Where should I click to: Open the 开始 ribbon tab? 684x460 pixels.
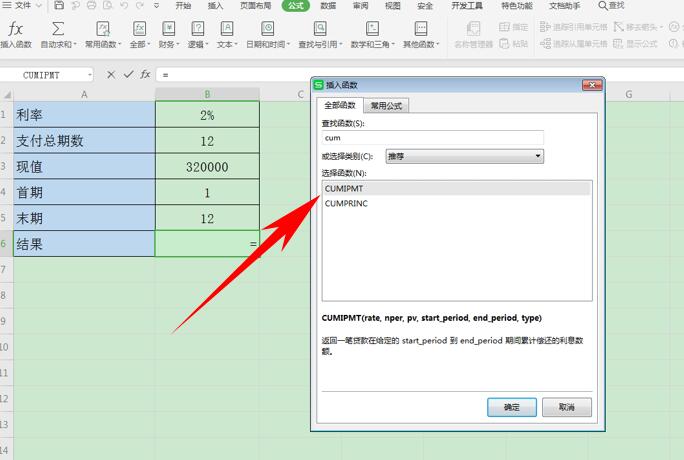pyautogui.click(x=183, y=6)
